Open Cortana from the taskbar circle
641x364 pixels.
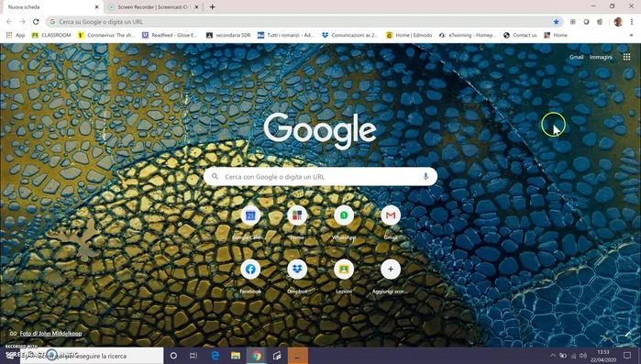click(x=173, y=356)
